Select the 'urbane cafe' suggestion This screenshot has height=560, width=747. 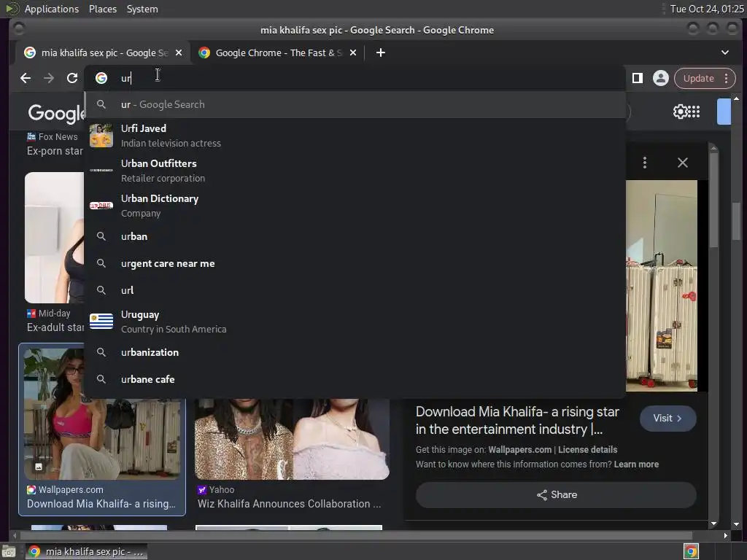click(355, 379)
